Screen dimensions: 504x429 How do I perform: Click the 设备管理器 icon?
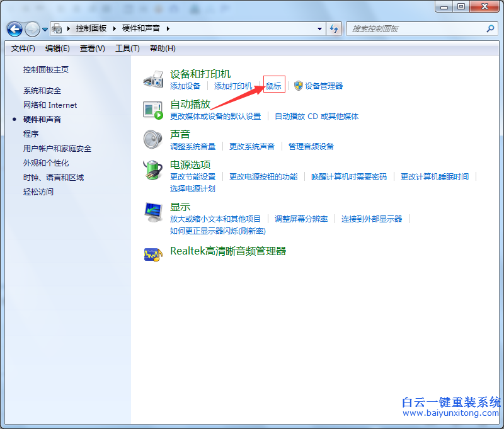(297, 86)
